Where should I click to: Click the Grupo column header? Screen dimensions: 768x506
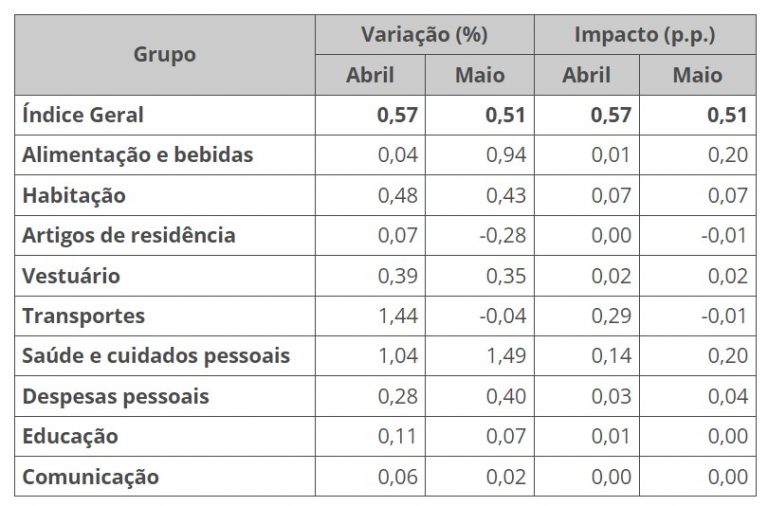(164, 54)
